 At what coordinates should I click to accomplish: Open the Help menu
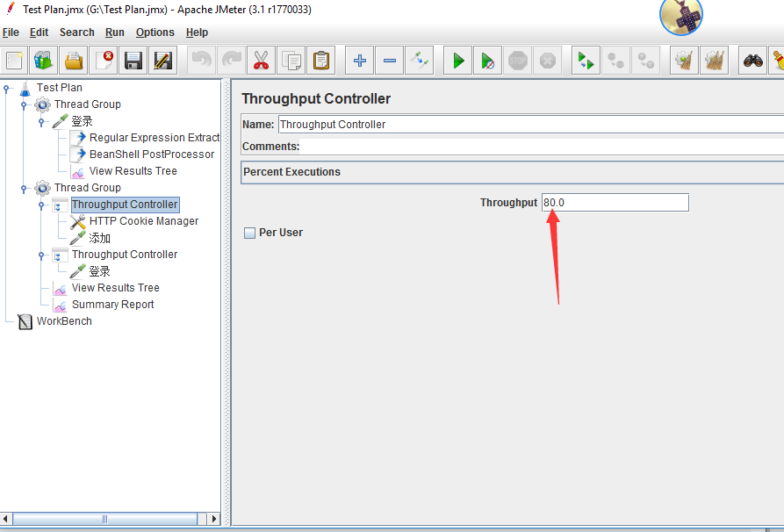pos(197,32)
